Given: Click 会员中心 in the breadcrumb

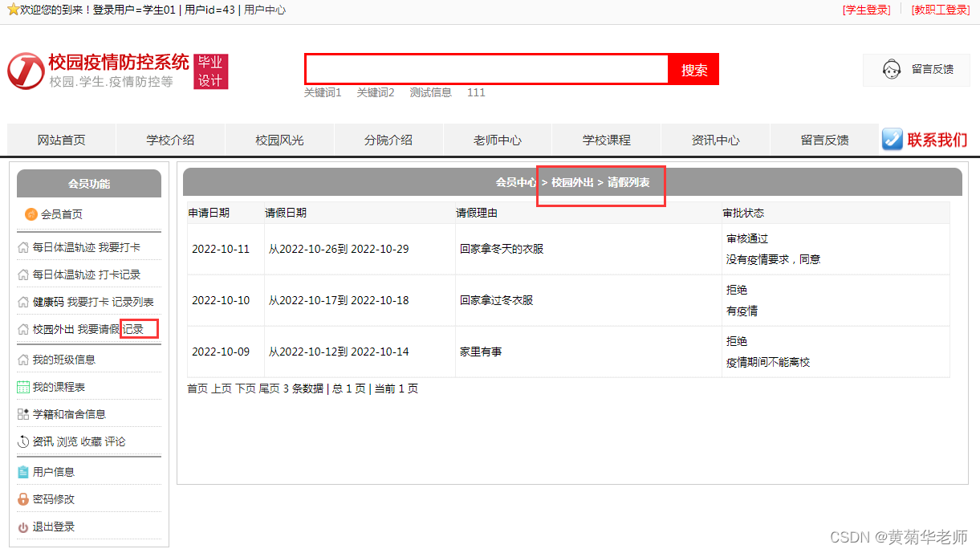Looking at the screenshot, I should [516, 182].
